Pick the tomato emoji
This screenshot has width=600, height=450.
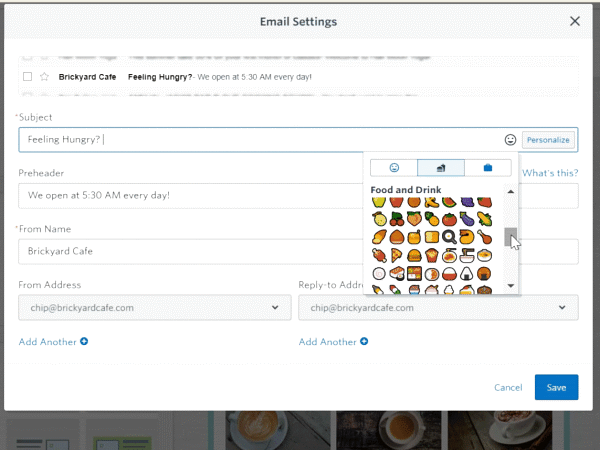click(x=450, y=219)
